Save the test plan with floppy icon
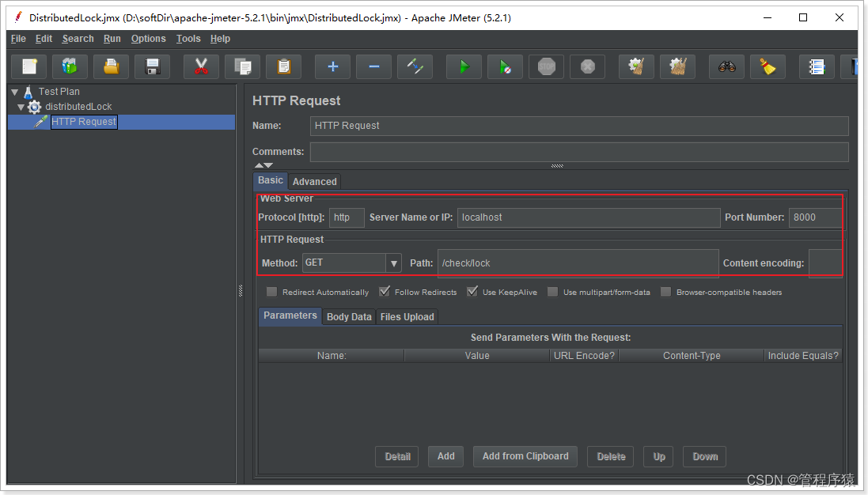This screenshot has width=868, height=495. pyautogui.click(x=152, y=67)
